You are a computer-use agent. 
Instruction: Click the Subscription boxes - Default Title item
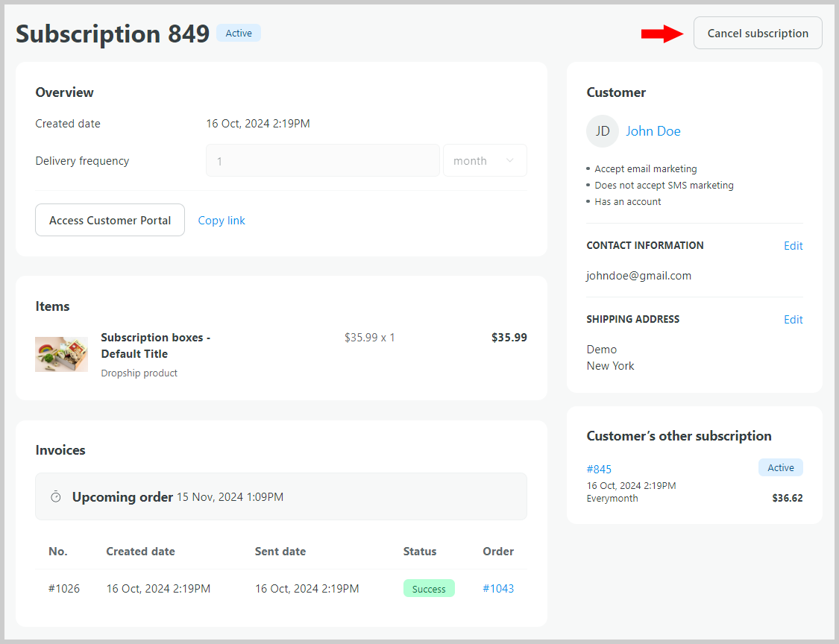point(156,345)
